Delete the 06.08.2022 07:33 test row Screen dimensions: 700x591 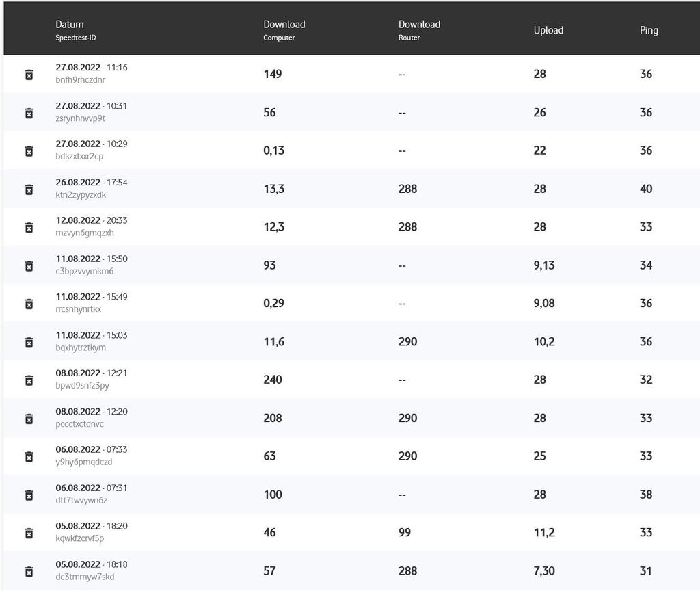(x=29, y=456)
